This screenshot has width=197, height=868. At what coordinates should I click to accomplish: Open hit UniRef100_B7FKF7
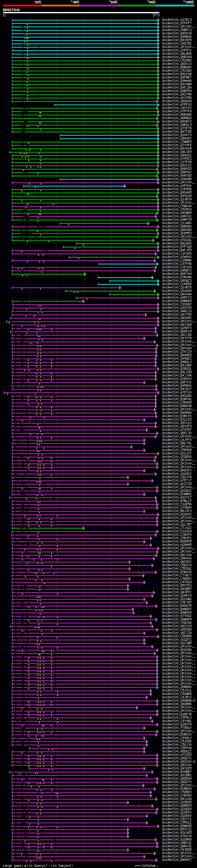177,23
